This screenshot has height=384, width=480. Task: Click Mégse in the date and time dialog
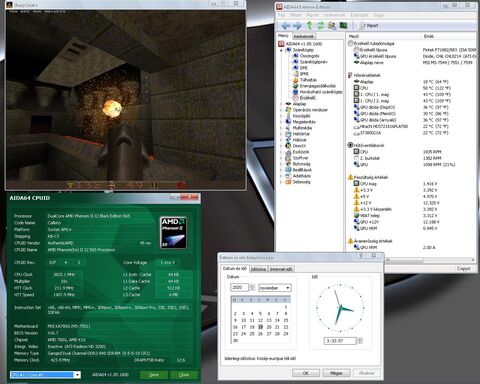336,373
